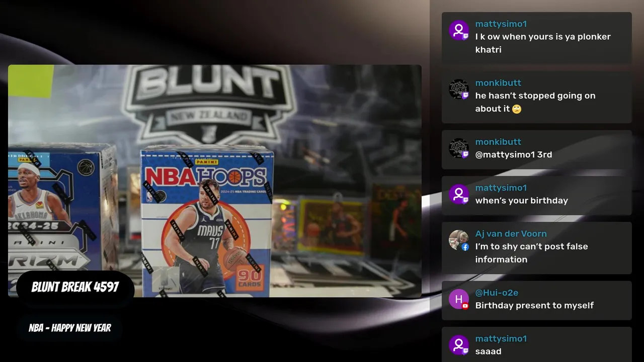Click the 'NBA - Happy New Year' label

pos(70,328)
